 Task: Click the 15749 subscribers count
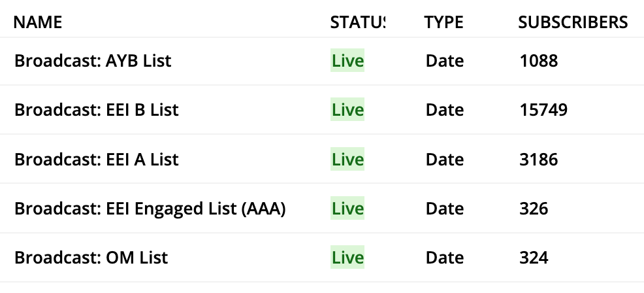(543, 111)
